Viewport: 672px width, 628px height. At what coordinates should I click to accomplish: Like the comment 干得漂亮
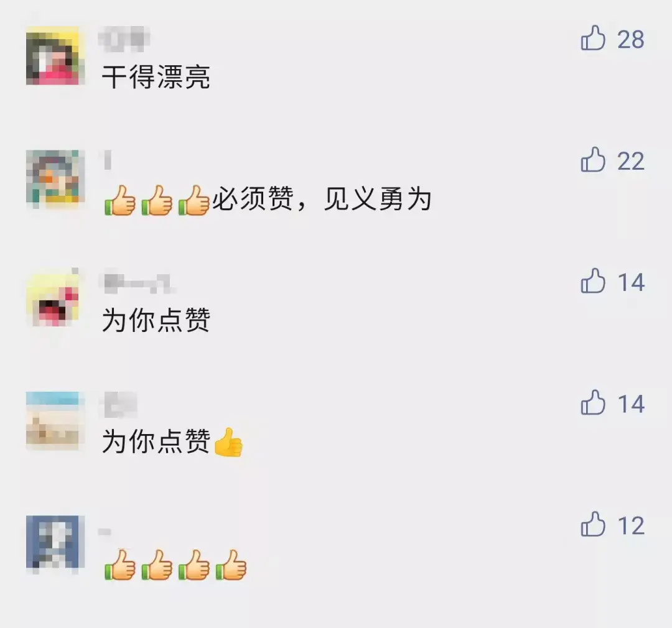click(x=593, y=38)
